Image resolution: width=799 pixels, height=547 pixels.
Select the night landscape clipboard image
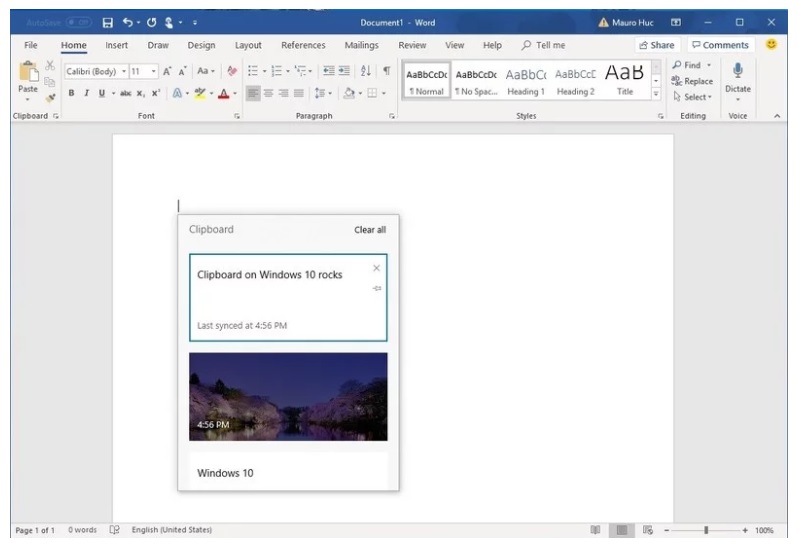click(288, 397)
